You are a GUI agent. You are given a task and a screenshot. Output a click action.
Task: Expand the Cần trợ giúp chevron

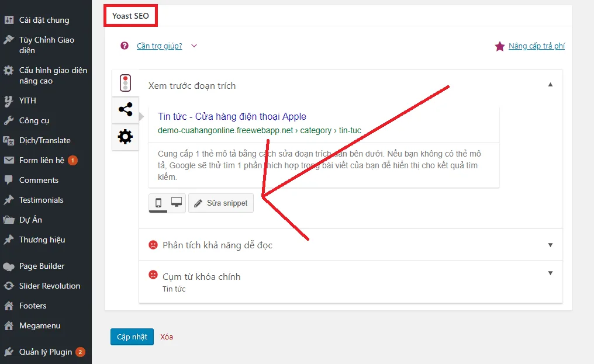click(194, 46)
